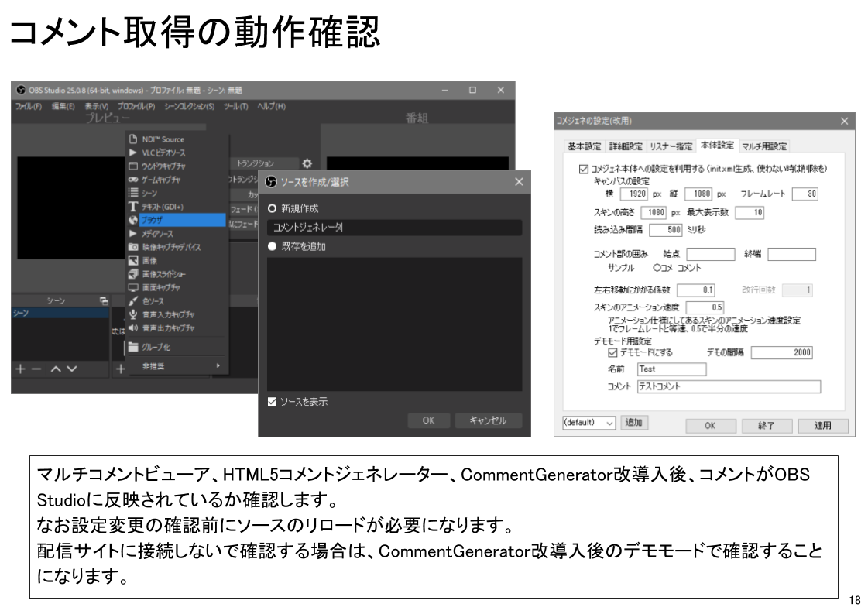The width and height of the screenshot is (868, 614).
Task: Click the 名前 field showing Test
Action: (x=671, y=369)
